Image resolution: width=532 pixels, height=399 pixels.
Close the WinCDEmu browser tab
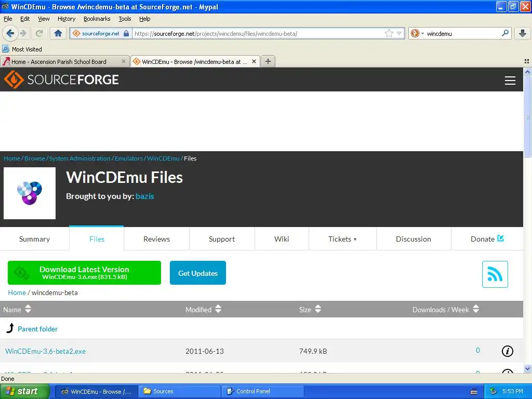[x=254, y=61]
